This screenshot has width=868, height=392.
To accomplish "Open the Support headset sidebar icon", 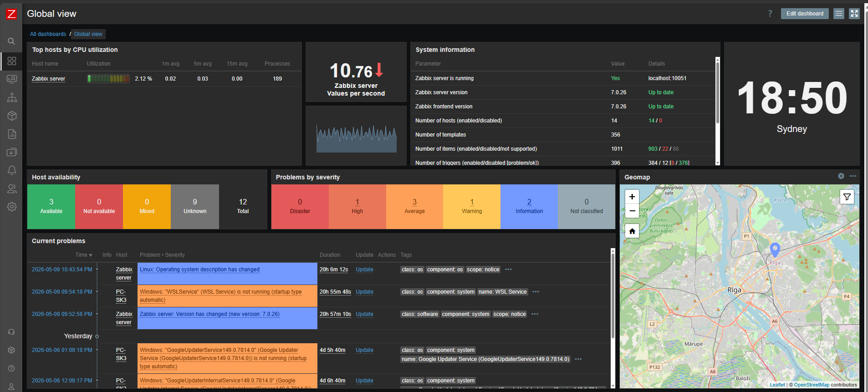I will (12, 332).
